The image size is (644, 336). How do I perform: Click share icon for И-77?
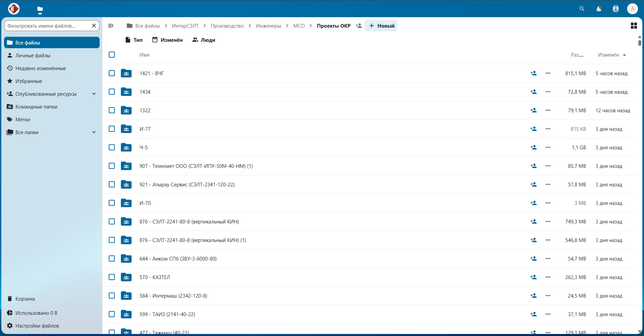534,129
